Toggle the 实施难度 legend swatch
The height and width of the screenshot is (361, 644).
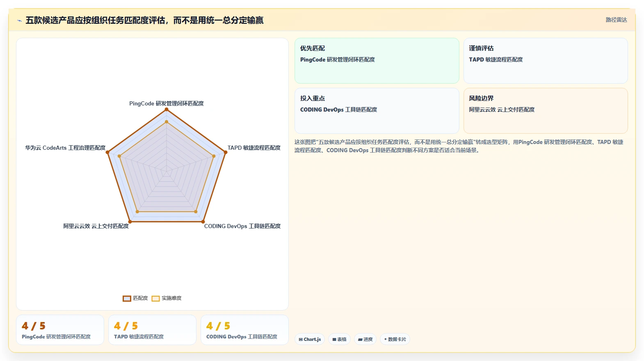155,298
